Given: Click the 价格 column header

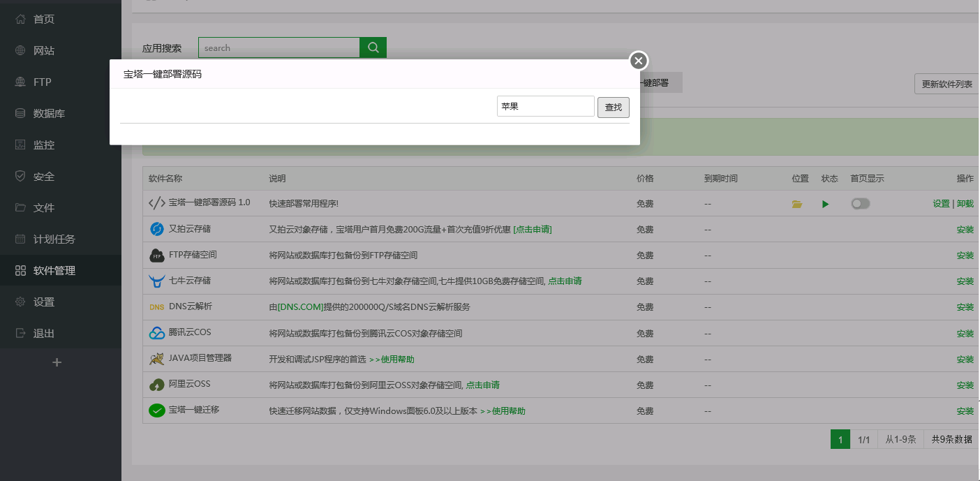Looking at the screenshot, I should point(645,179).
